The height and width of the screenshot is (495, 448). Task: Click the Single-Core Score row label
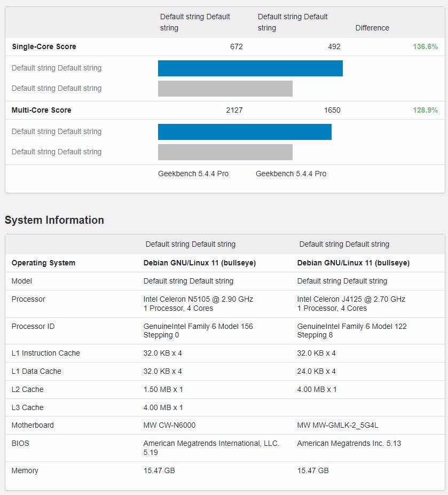(x=44, y=46)
